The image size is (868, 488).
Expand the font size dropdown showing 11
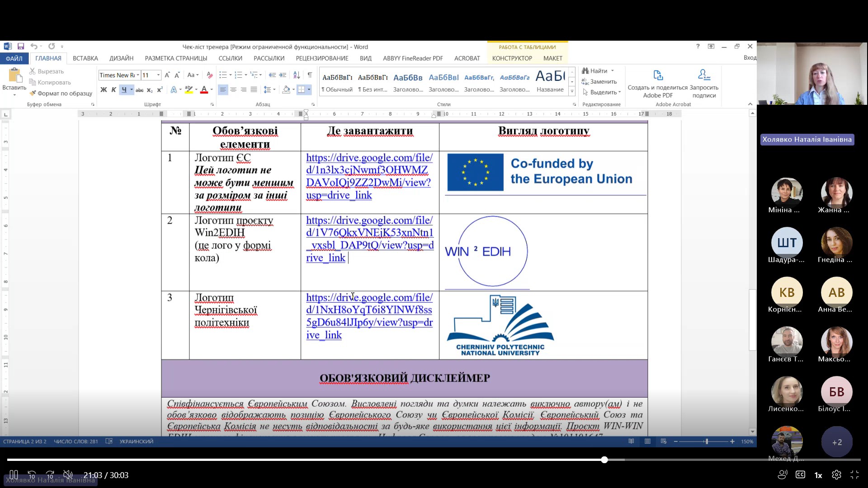(x=158, y=75)
